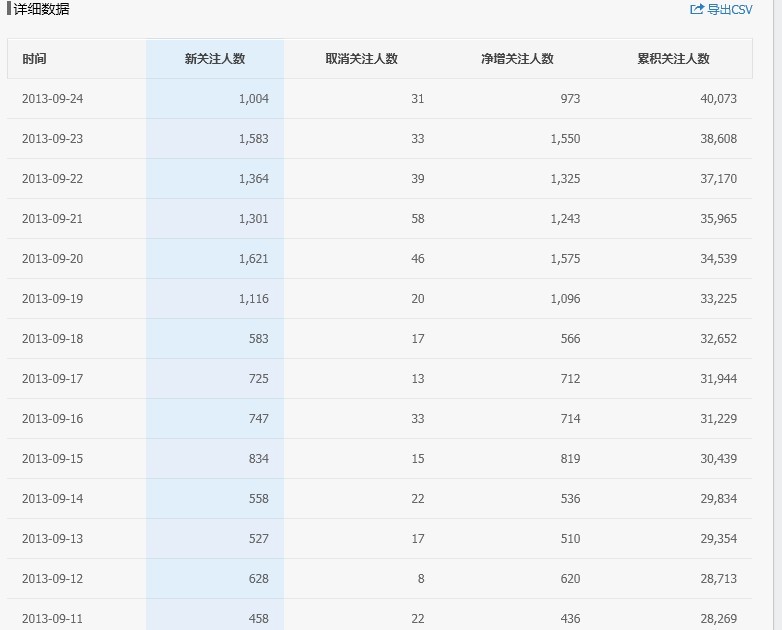Screen dimensions: 782x630
Task: Select new followers value 1,364
Action: 253,179
